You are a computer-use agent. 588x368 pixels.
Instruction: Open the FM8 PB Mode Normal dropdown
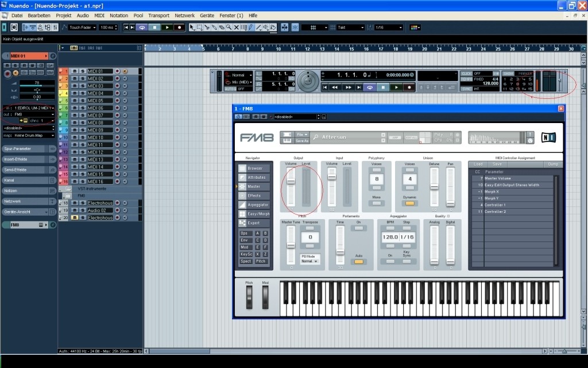coord(310,261)
